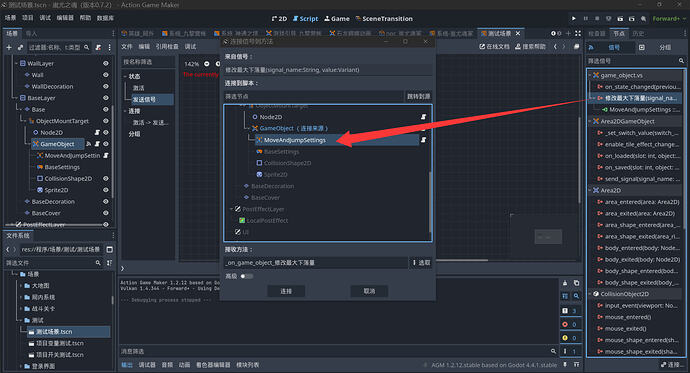
Task: Run the project with the play icon
Action: pyautogui.click(x=573, y=18)
